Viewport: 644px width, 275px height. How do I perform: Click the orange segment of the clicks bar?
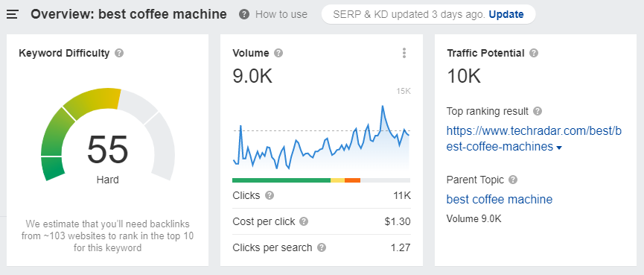[x=352, y=180]
